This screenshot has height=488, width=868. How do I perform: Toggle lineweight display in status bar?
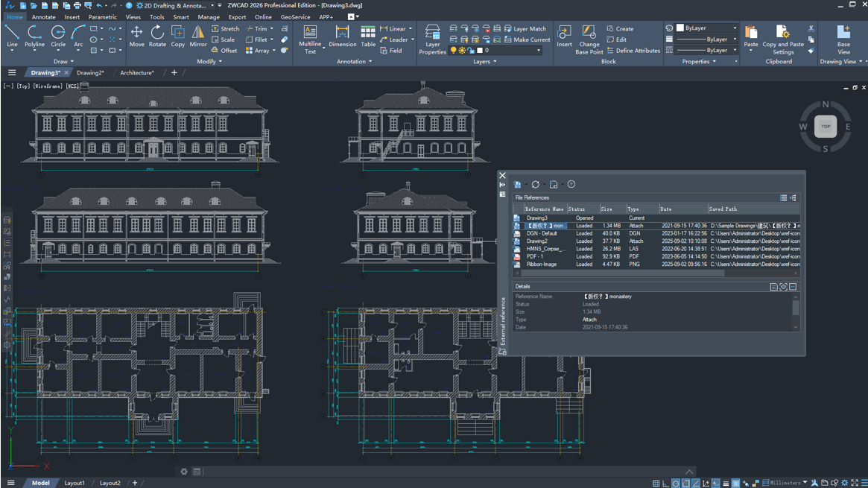[x=726, y=484]
